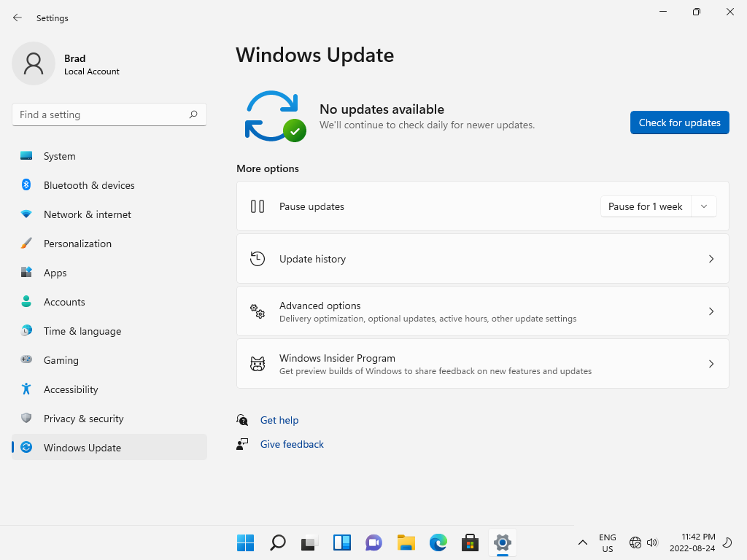Click the Brad Local Account name
This screenshot has height=560, width=747.
coord(91,64)
